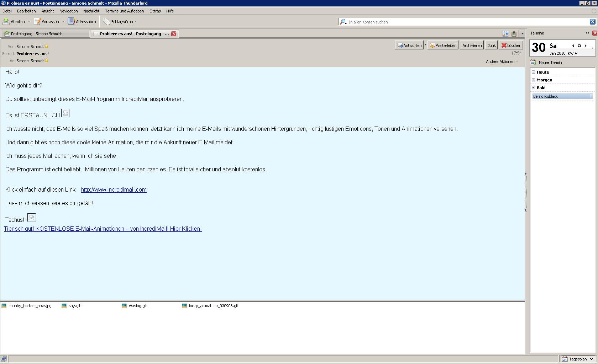Open the Adressbuch address book

pyautogui.click(x=82, y=21)
